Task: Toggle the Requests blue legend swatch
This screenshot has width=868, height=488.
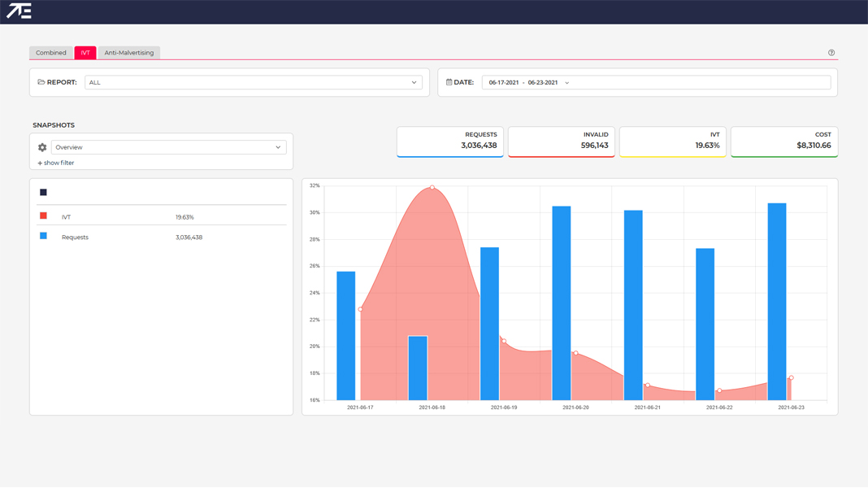Action: point(43,236)
